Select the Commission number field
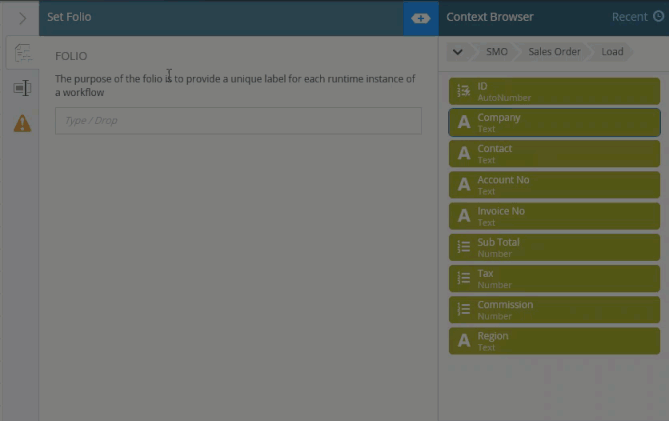The height and width of the screenshot is (421, 669). (554, 310)
